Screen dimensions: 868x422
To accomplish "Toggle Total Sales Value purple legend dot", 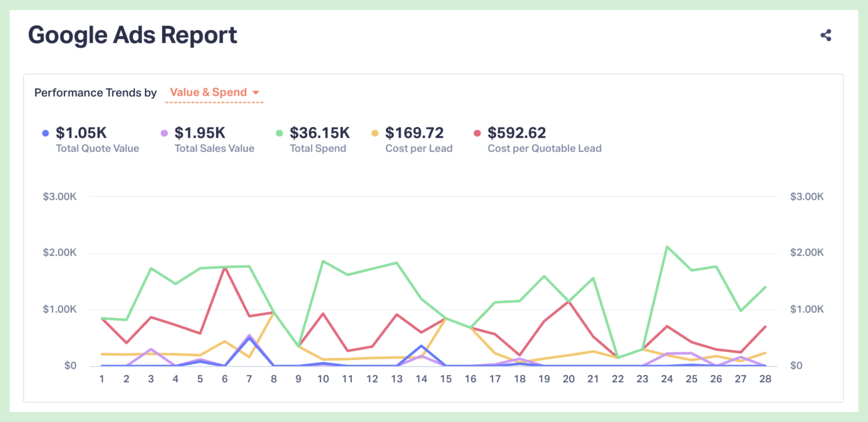I will 164,133.
